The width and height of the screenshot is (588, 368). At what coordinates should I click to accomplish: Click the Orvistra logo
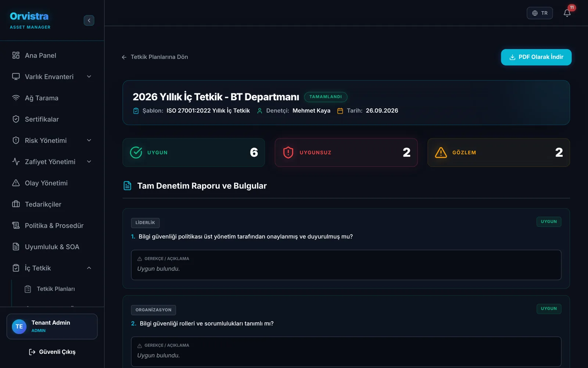pos(29,17)
